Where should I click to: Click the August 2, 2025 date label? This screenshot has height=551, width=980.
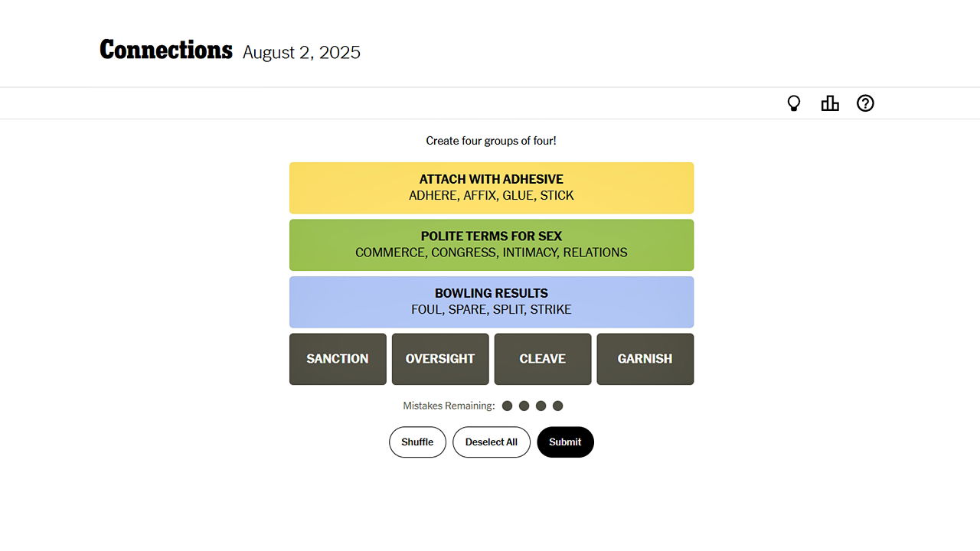coord(301,52)
